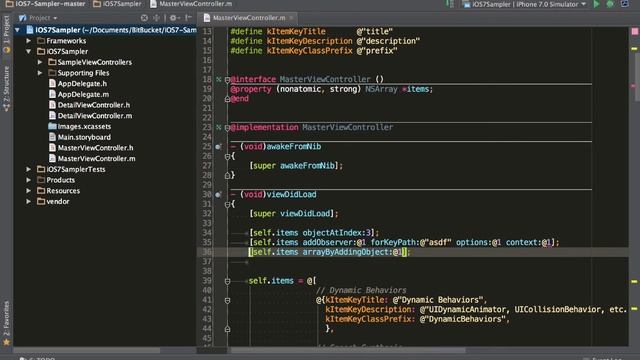
Task: Click the build icon left of run configuration
Action: 450,4
